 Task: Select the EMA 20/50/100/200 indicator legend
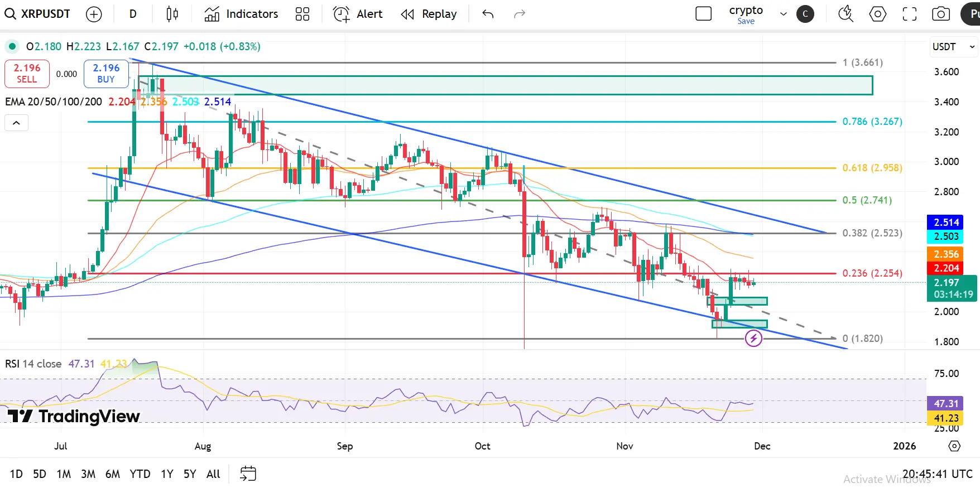coord(54,102)
